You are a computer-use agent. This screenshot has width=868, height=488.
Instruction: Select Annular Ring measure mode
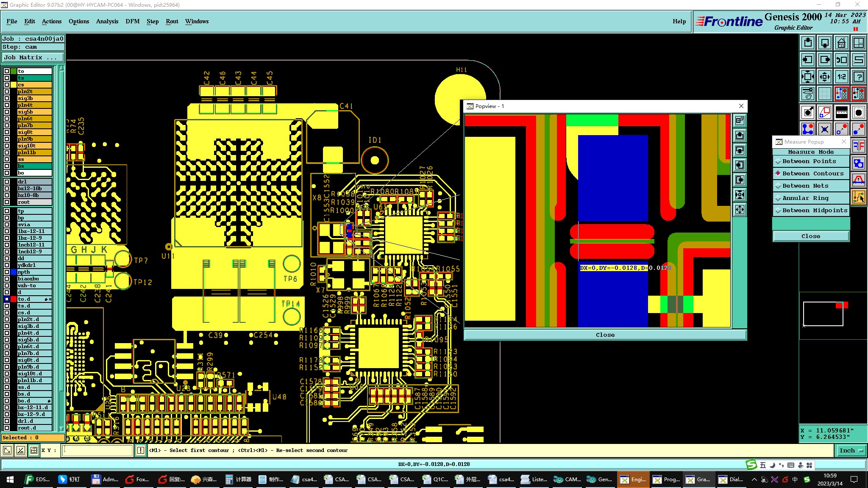click(x=805, y=198)
